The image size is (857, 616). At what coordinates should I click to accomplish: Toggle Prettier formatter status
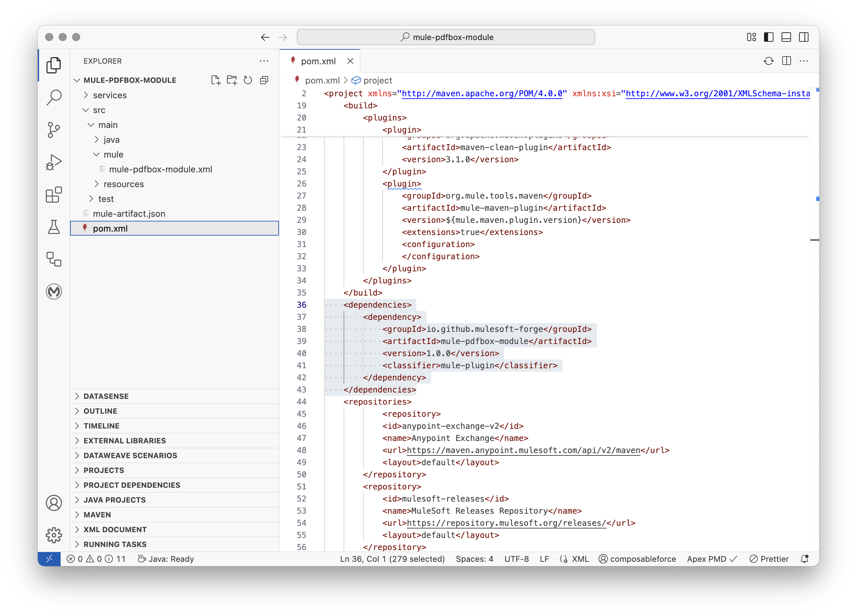(x=769, y=559)
